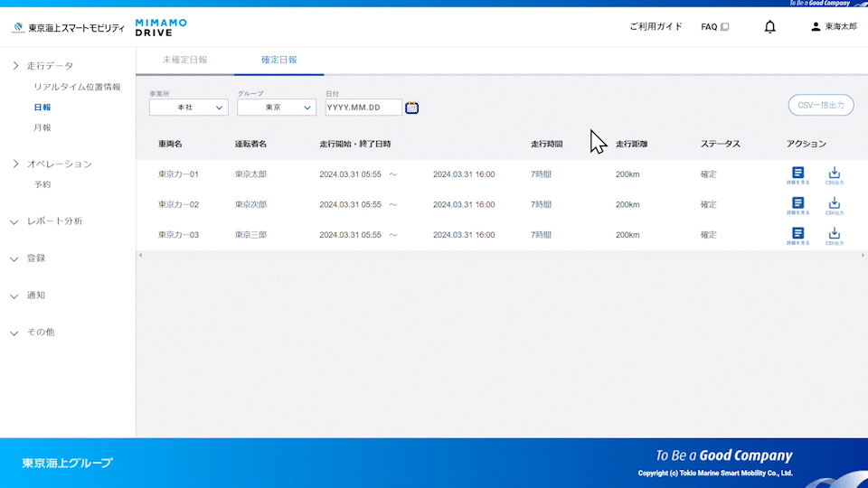Click vehicle name 東京カー03
Viewport: 868px width, 488px height.
(178, 235)
